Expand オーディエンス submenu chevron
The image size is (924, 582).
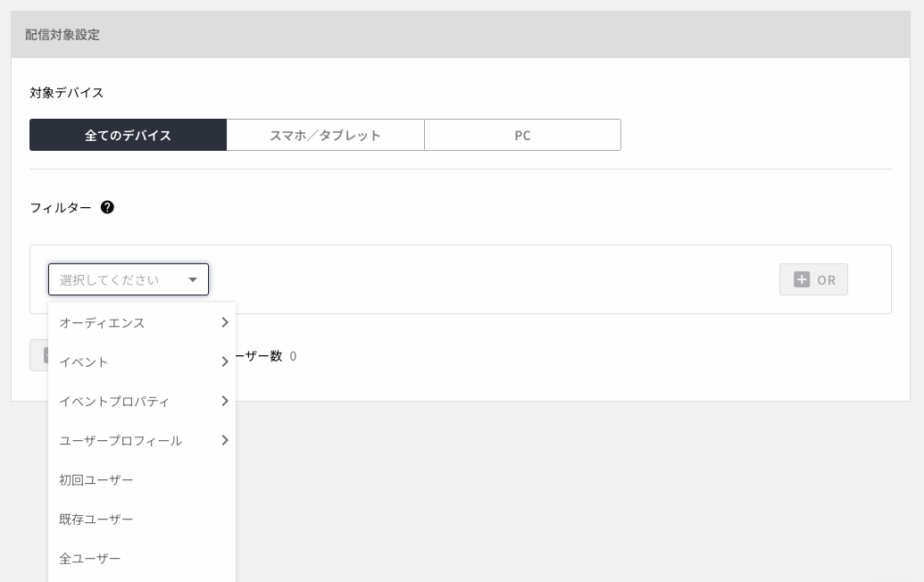click(224, 322)
